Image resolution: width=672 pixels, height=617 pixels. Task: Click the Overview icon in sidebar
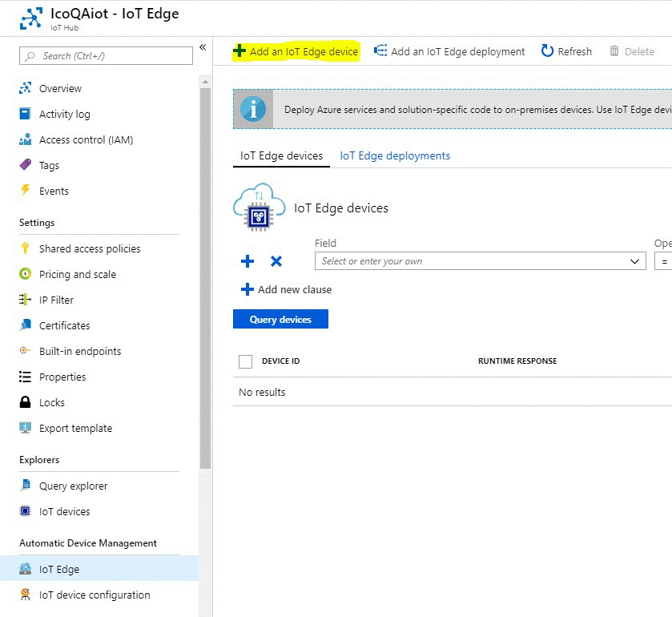click(25, 88)
